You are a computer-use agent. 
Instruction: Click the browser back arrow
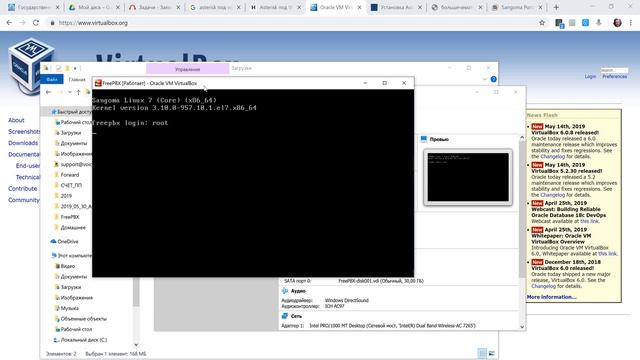pyautogui.click(x=9, y=23)
